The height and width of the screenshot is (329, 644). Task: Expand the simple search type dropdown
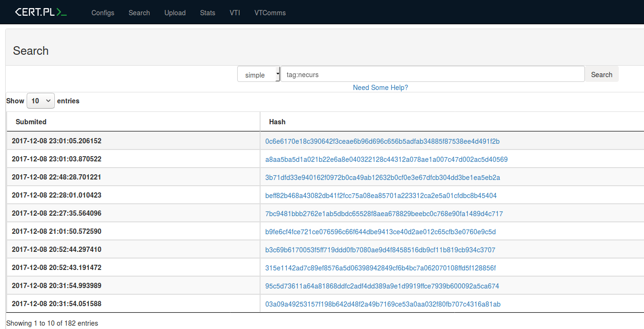[x=259, y=75]
